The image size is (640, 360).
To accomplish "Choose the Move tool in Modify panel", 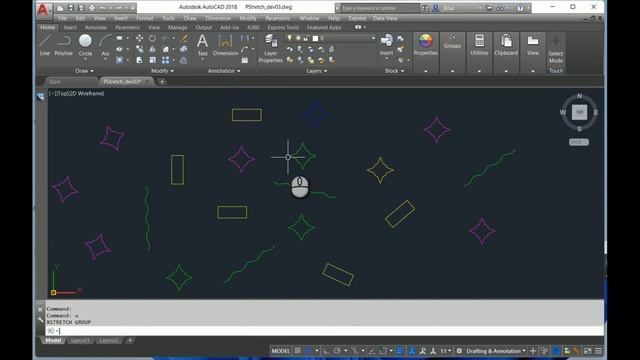I will tap(140, 38).
